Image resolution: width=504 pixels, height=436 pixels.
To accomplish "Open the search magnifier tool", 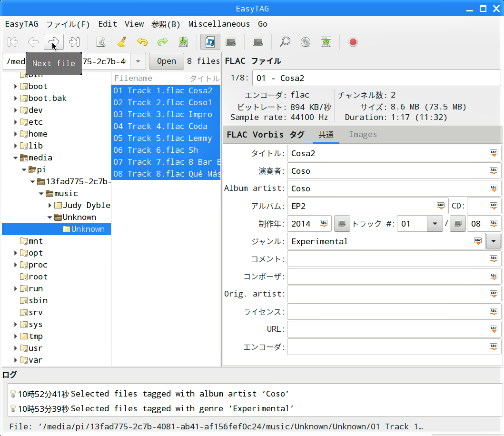I will 285,42.
